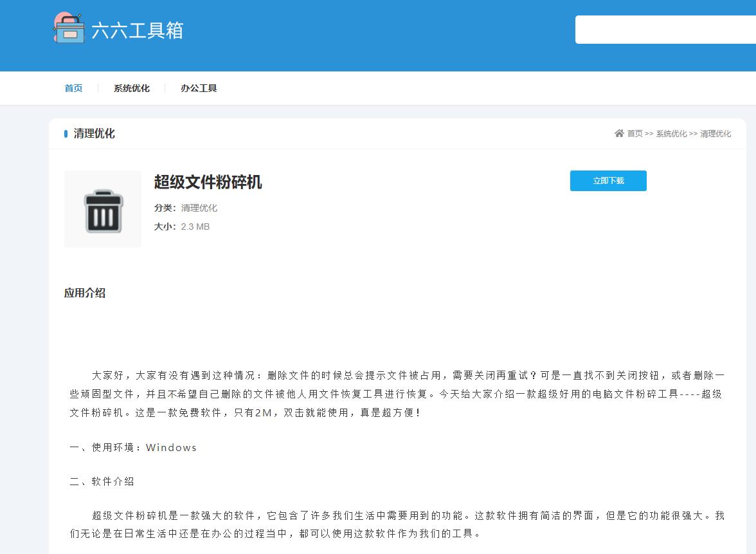Click the 立即下载 download button

click(607, 181)
